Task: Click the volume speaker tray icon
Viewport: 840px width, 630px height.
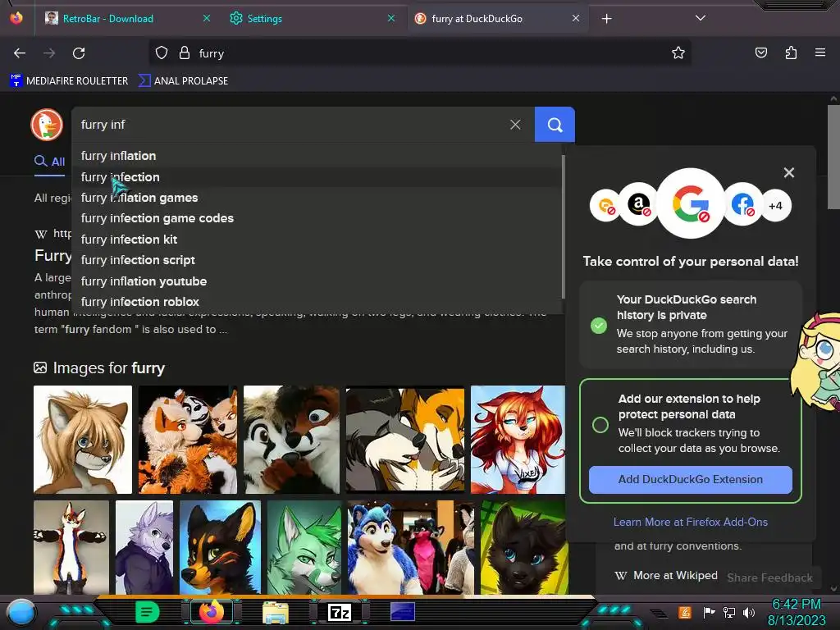Action: pyautogui.click(x=749, y=612)
